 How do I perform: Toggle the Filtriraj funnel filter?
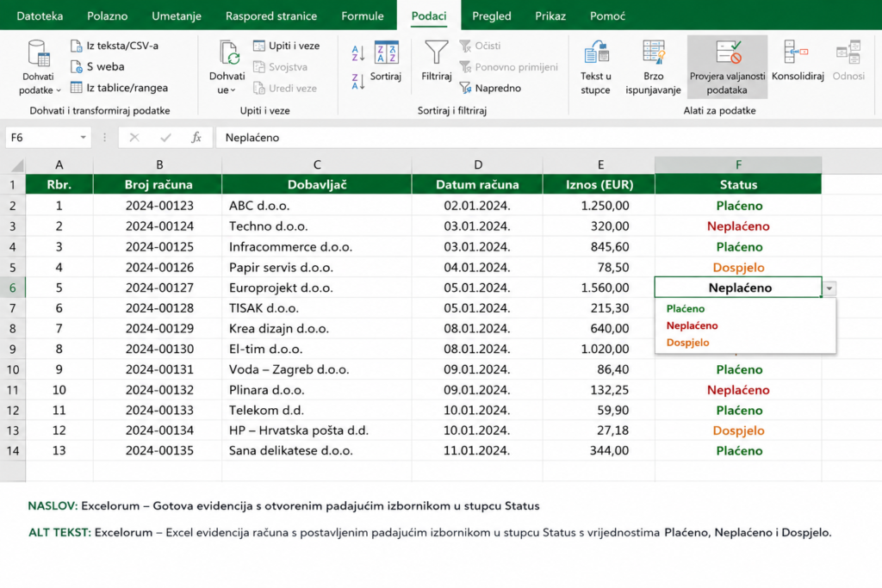tap(437, 61)
